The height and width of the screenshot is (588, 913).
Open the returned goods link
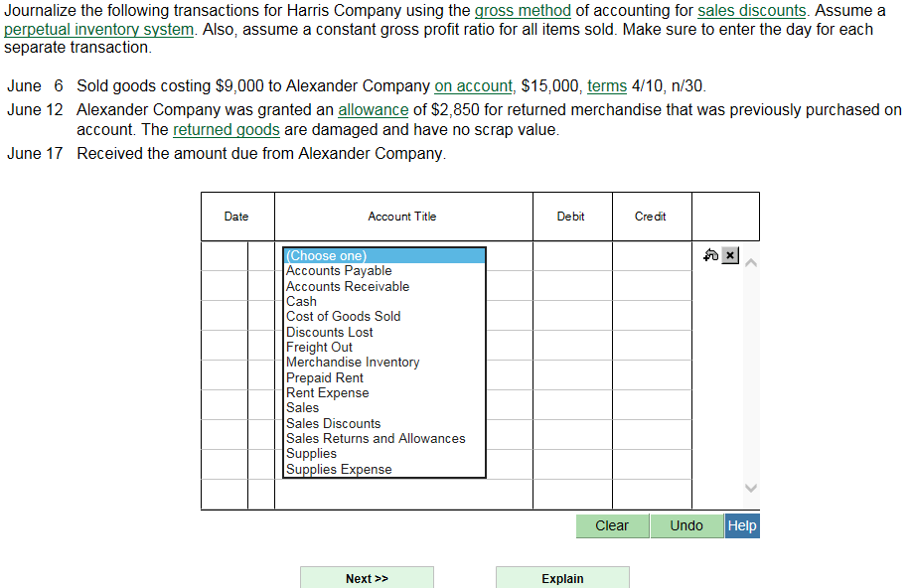(x=226, y=129)
